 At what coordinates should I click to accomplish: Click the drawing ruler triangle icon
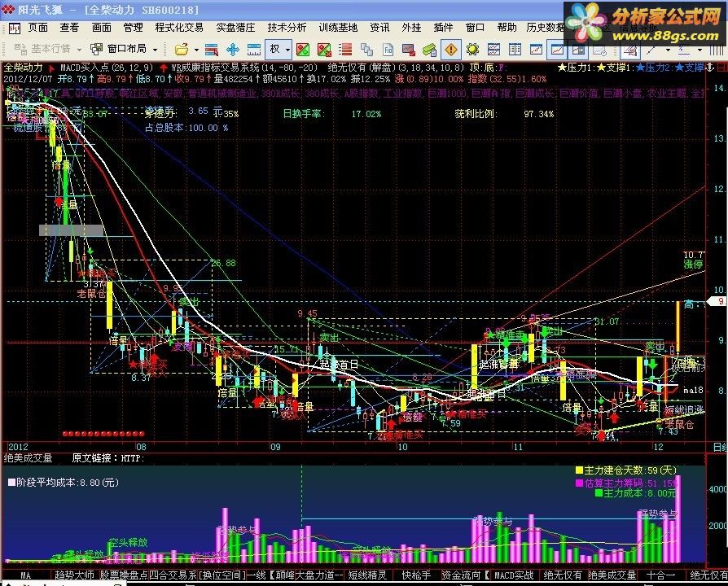point(629,50)
